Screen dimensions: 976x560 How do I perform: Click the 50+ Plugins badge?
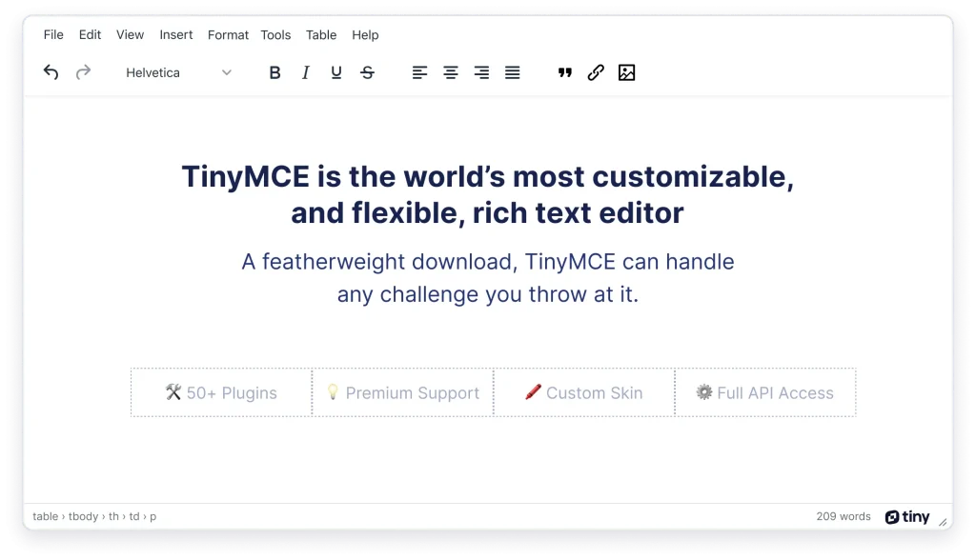click(220, 392)
